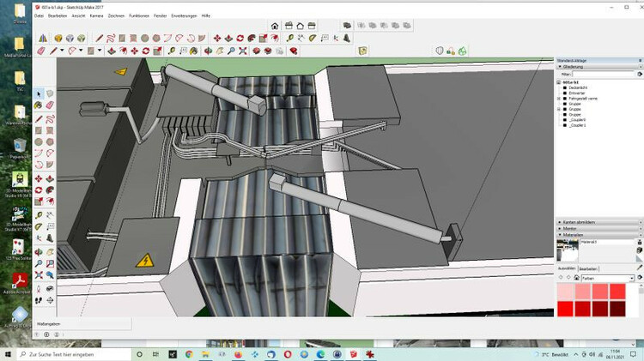This screenshot has height=361, width=644.
Task: Select the Protractor tool in top toolbar
Action: pyautogui.click(x=313, y=38)
